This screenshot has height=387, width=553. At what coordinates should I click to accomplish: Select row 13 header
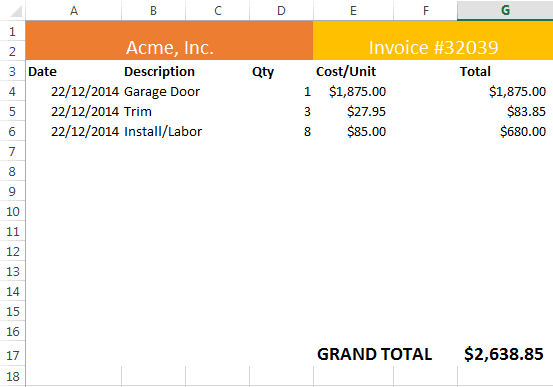pyautogui.click(x=13, y=271)
